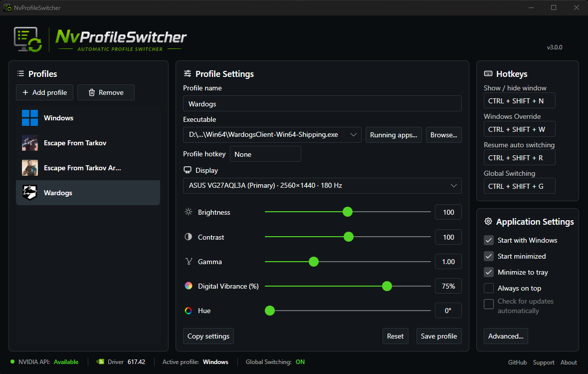The image size is (588, 374).
Task: Click the Gamma symbol icon
Action: [189, 261]
